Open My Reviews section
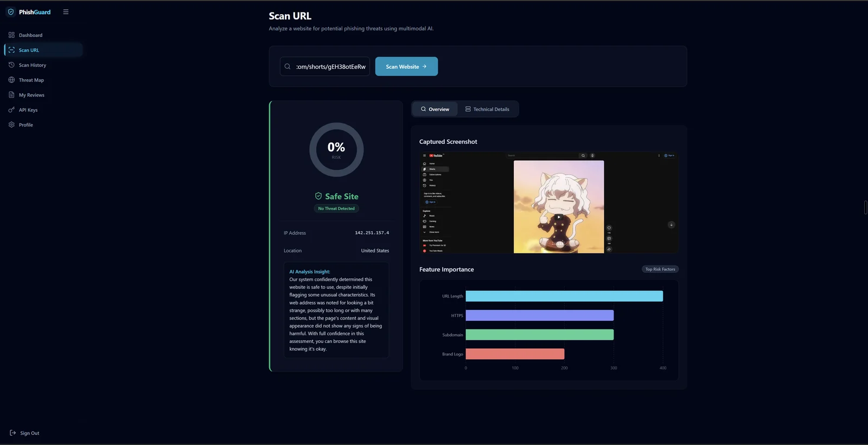The image size is (868, 445). (x=43, y=94)
